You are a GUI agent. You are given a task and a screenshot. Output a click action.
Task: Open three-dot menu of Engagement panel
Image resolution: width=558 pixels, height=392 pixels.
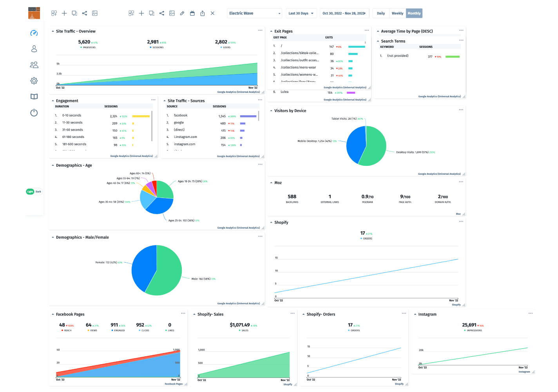[x=153, y=100]
